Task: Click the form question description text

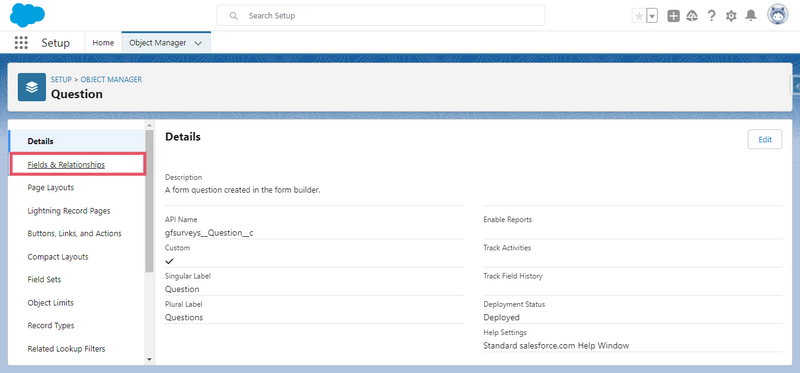Action: (x=243, y=190)
